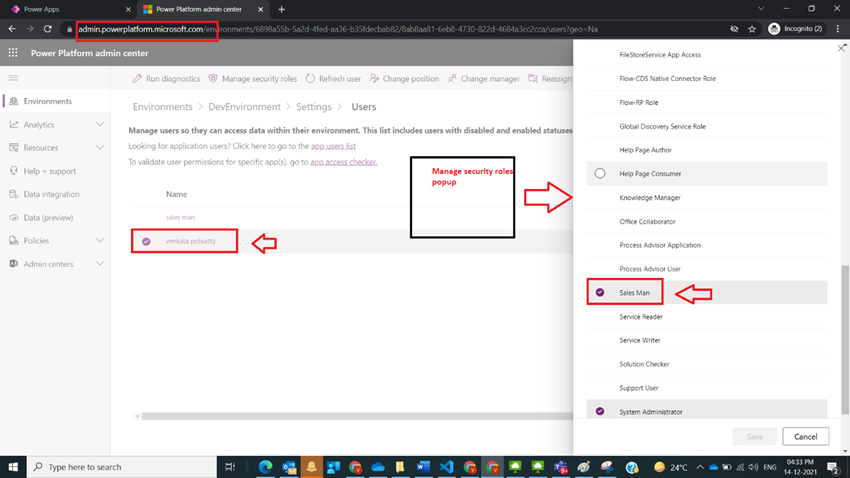The height and width of the screenshot is (478, 850).
Task: Click the Admin centers sidebar icon
Action: click(14, 264)
